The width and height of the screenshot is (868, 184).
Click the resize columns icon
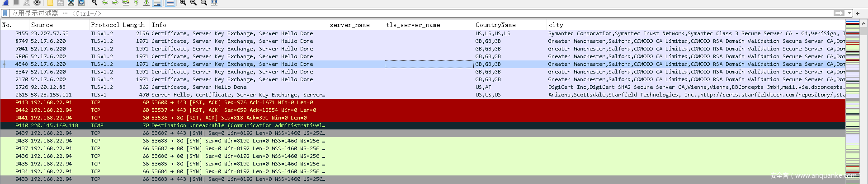214,3
